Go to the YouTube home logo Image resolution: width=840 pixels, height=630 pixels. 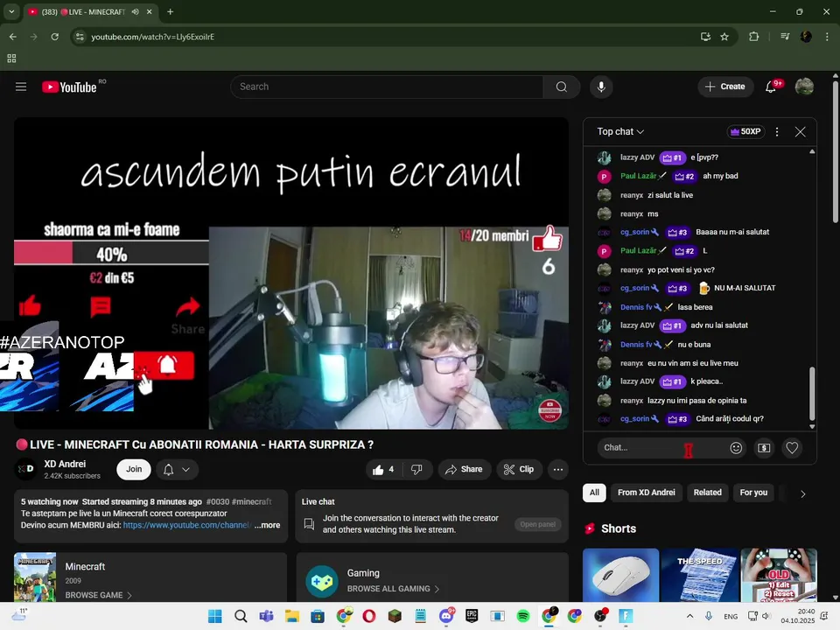70,87
